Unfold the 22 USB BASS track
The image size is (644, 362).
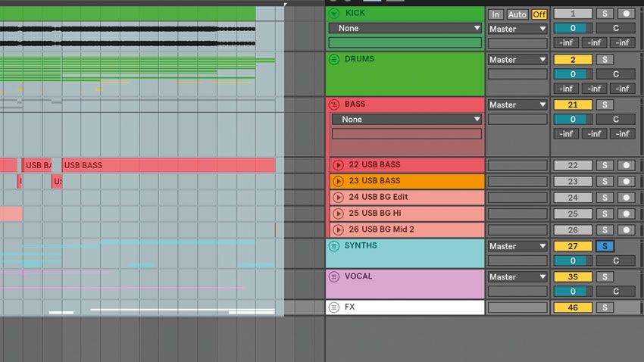tap(338, 165)
